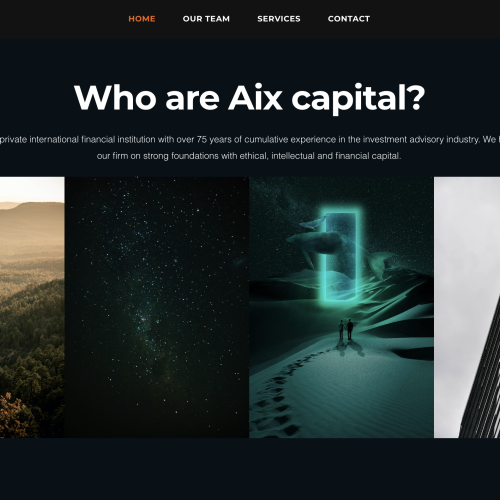Click the word 'capital?' in the headline
The width and height of the screenshot is (500, 500).
[359, 98]
